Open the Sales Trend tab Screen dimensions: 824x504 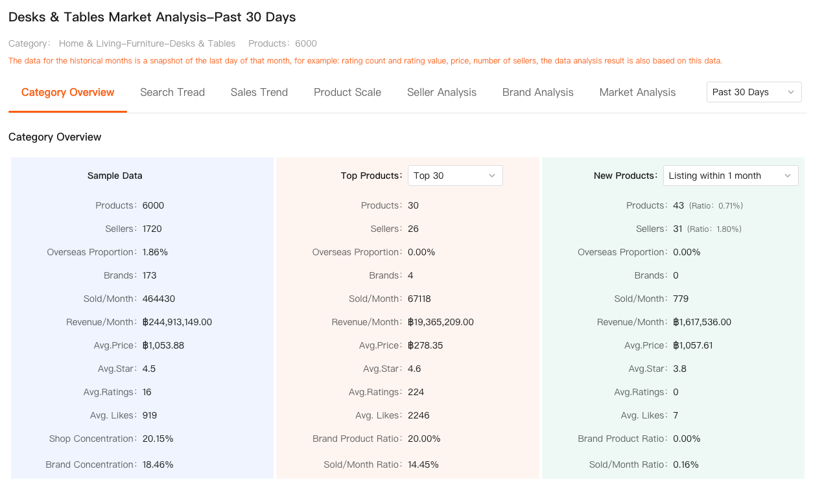(x=259, y=92)
